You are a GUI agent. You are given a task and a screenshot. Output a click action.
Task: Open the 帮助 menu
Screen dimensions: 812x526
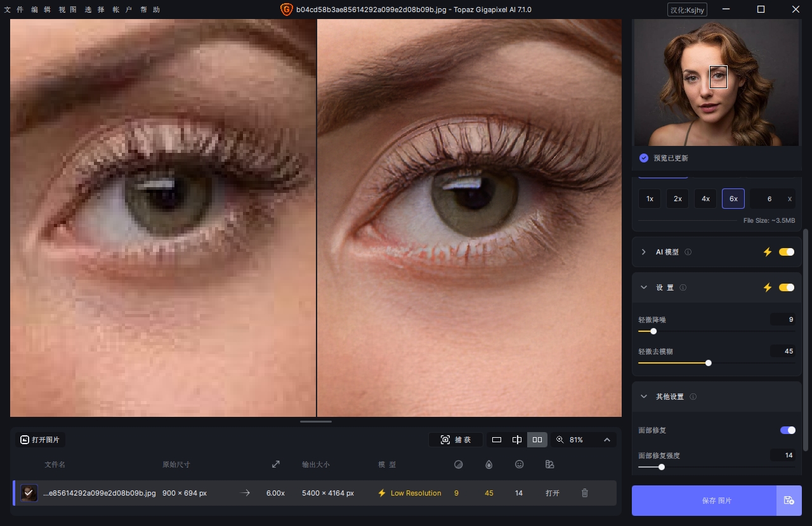150,10
